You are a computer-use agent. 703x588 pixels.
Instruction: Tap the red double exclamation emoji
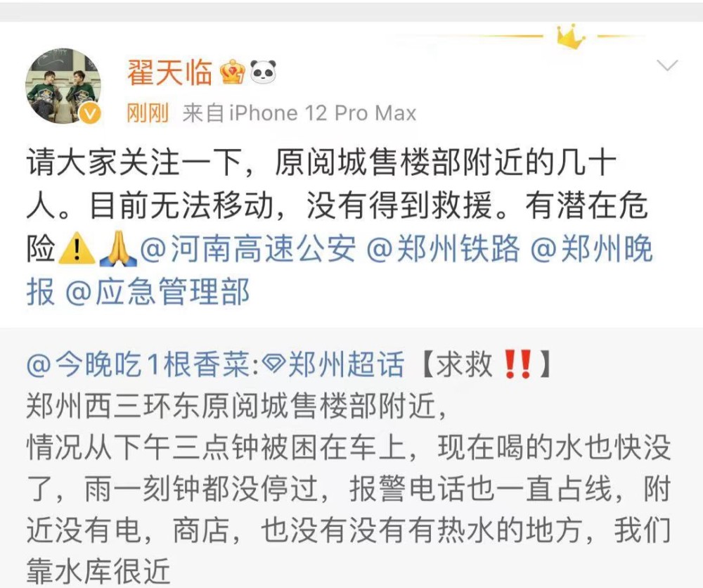[x=518, y=364]
